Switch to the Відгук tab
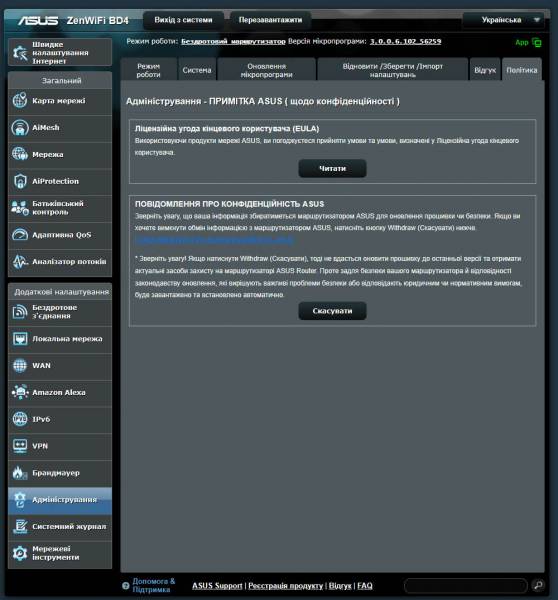The width and height of the screenshot is (558, 600). pyautogui.click(x=485, y=70)
